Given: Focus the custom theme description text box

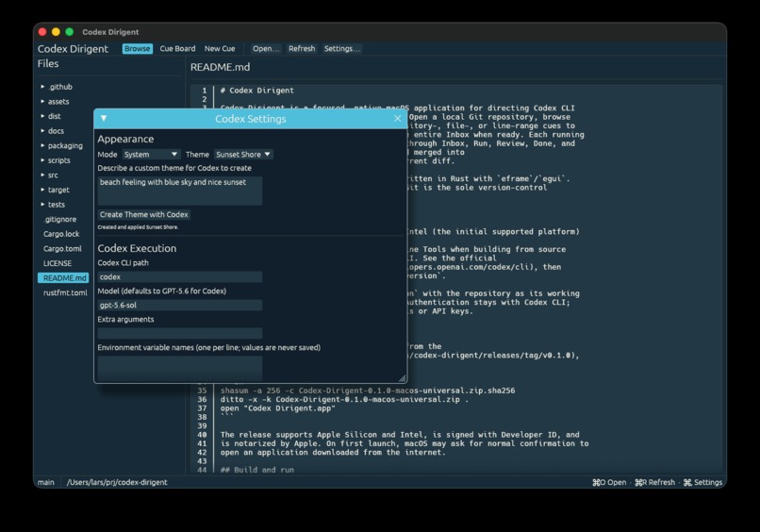Looking at the screenshot, I should pyautogui.click(x=180, y=191).
